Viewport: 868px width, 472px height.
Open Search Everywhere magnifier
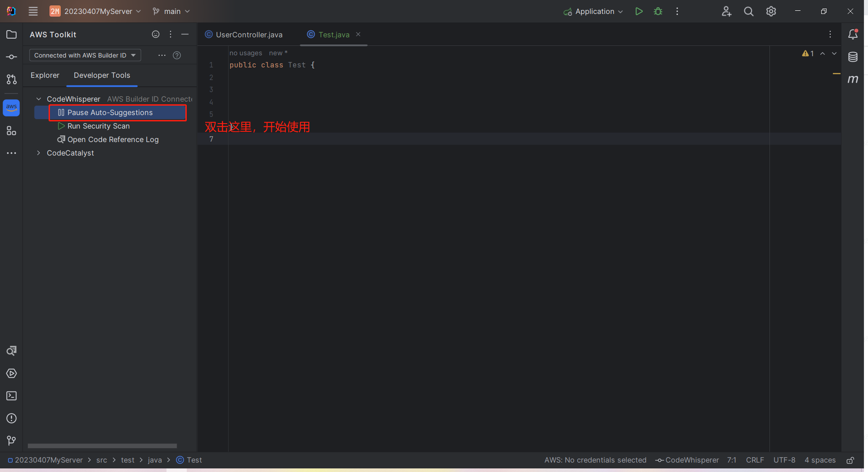(749, 11)
